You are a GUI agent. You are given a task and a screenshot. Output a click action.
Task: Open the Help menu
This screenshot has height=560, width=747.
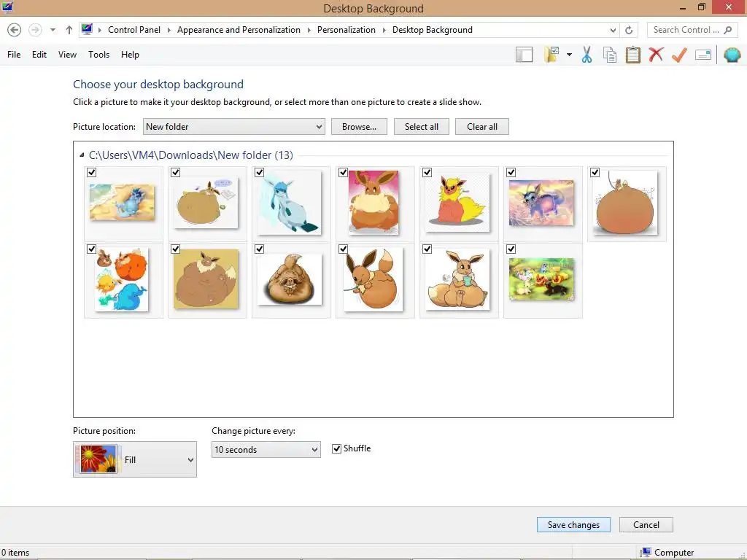[x=130, y=55]
